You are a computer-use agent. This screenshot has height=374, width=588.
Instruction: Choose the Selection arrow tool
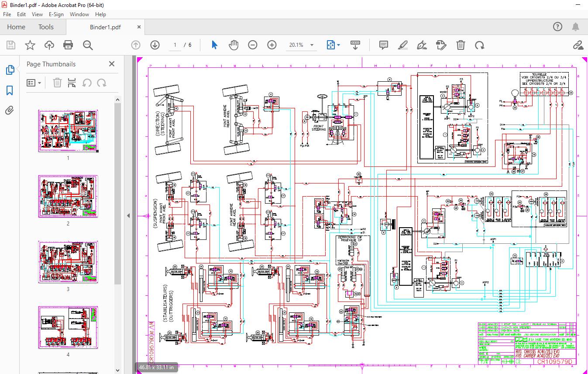point(214,45)
